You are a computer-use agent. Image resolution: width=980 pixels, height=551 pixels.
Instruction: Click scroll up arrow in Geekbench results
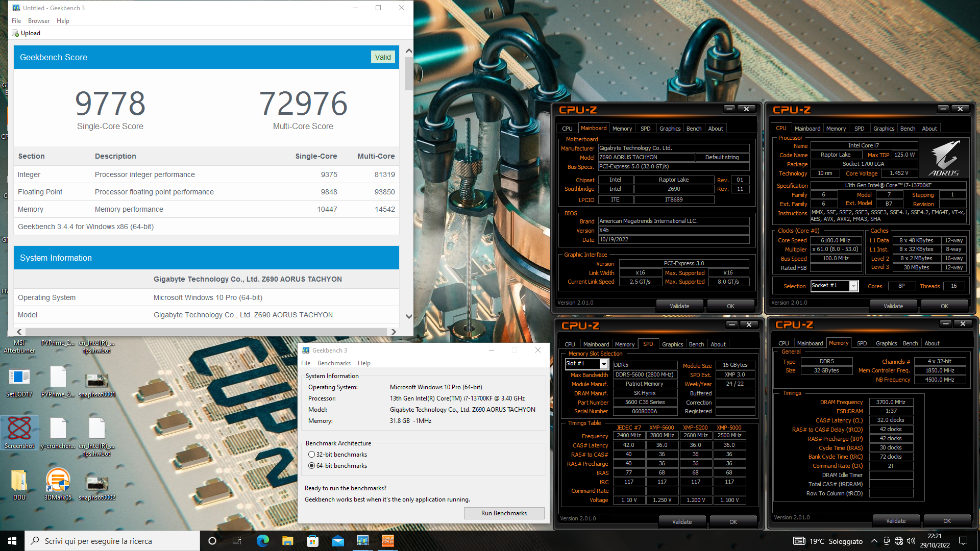(x=409, y=51)
